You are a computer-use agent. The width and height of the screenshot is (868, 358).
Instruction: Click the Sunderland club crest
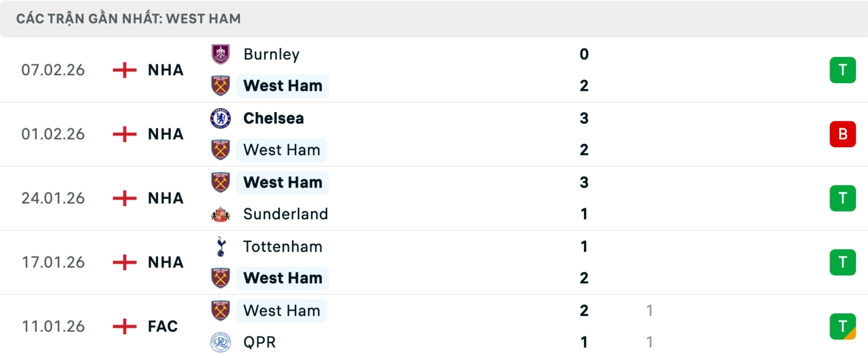220,214
